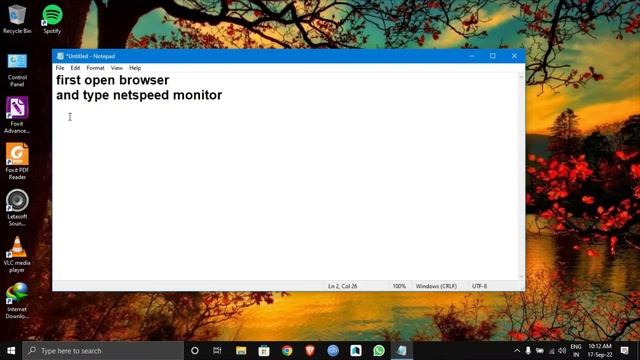Open the File menu in Notepad
This screenshot has height=360, width=640.
click(x=60, y=68)
